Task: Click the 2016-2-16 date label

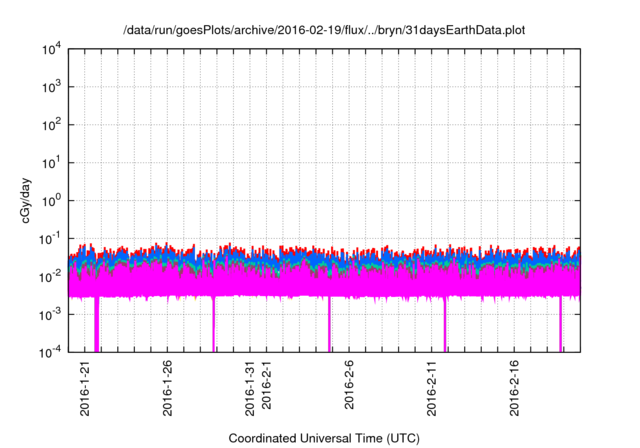Action: pos(514,388)
